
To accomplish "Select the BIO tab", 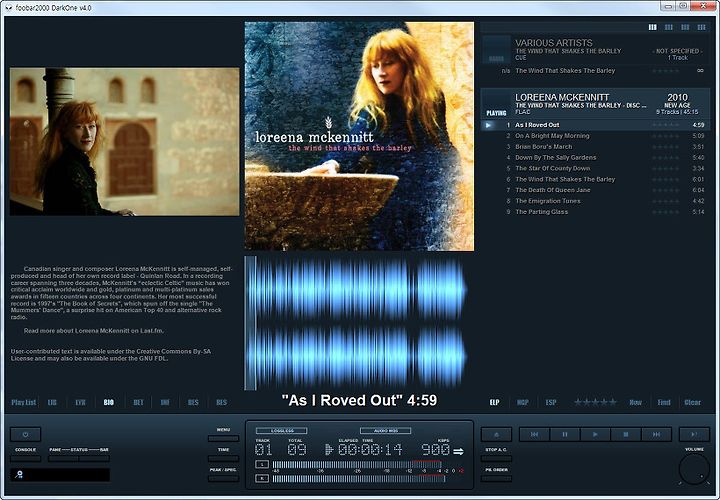I will (x=109, y=402).
